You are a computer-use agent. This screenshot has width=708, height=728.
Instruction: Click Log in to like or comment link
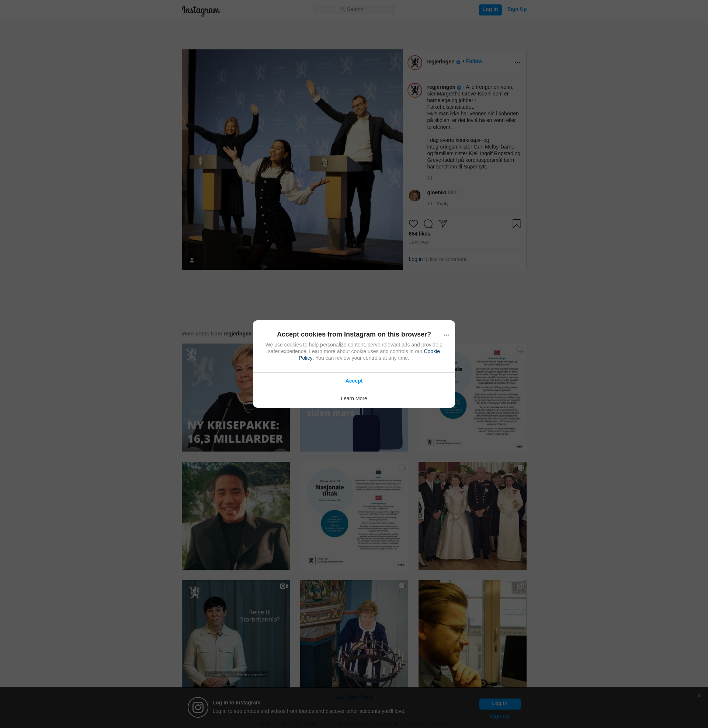click(415, 259)
